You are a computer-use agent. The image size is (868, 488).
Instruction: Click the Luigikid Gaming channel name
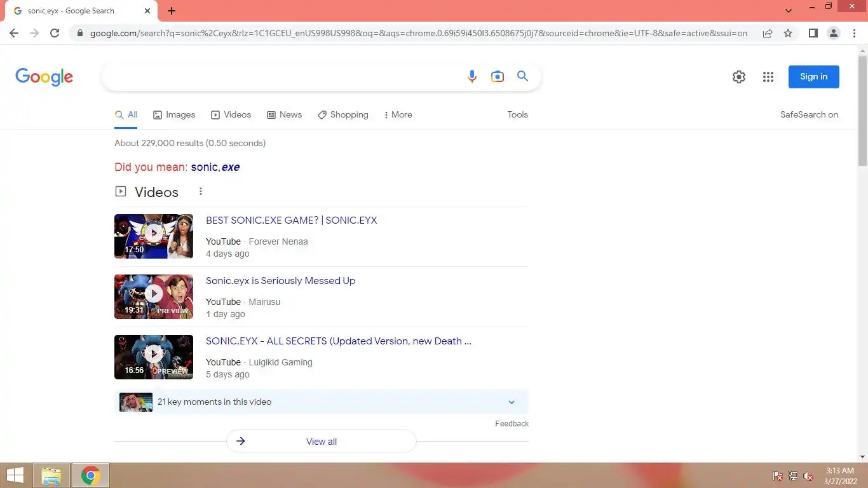click(x=280, y=362)
